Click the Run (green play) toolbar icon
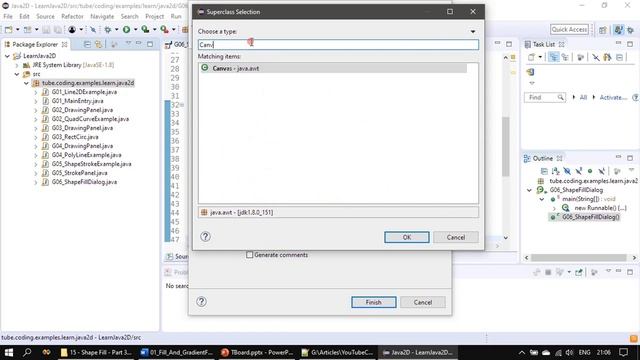The width and height of the screenshot is (640, 360). pyautogui.click(x=127, y=29)
